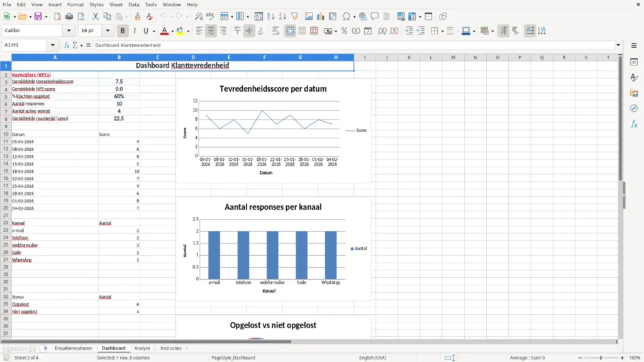Open the Data menu
Viewport: 644px width, 362px height.
click(133, 4)
